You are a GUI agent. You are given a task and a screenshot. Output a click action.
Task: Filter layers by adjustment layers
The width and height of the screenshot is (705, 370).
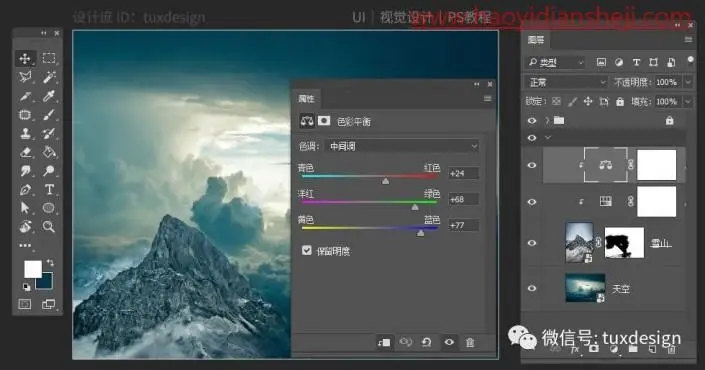619,62
